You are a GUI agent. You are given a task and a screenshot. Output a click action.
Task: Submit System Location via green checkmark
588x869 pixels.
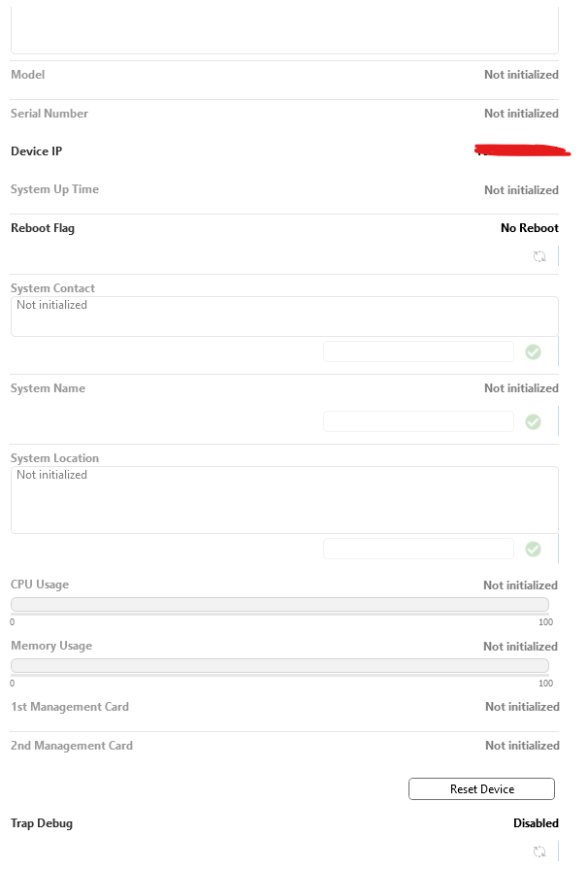pos(533,550)
